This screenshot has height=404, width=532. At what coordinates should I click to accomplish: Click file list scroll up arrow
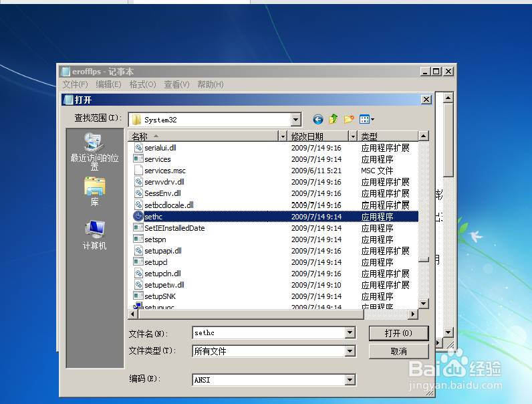tap(423, 136)
